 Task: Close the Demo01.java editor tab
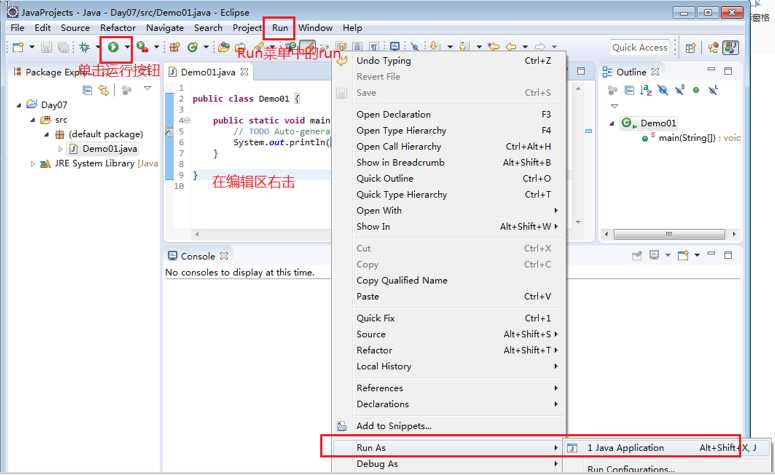[244, 72]
